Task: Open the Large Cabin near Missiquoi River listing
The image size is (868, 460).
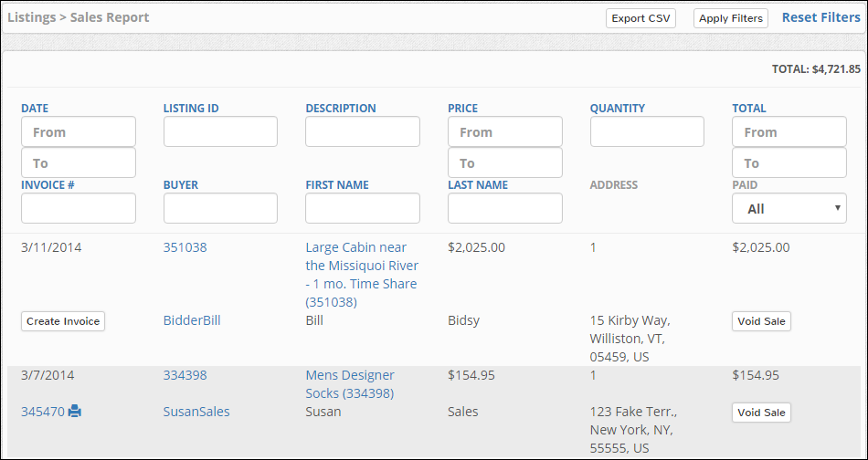Action: pyautogui.click(x=362, y=275)
